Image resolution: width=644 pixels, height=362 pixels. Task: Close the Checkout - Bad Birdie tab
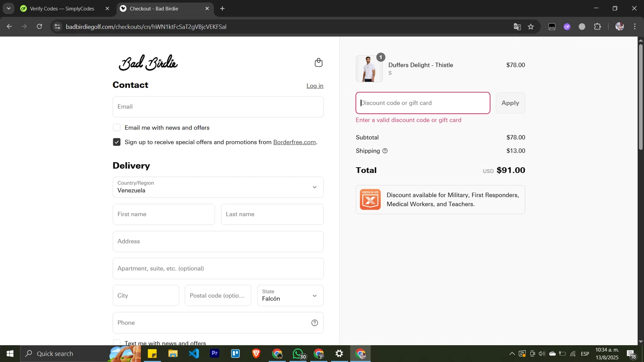[x=207, y=9]
